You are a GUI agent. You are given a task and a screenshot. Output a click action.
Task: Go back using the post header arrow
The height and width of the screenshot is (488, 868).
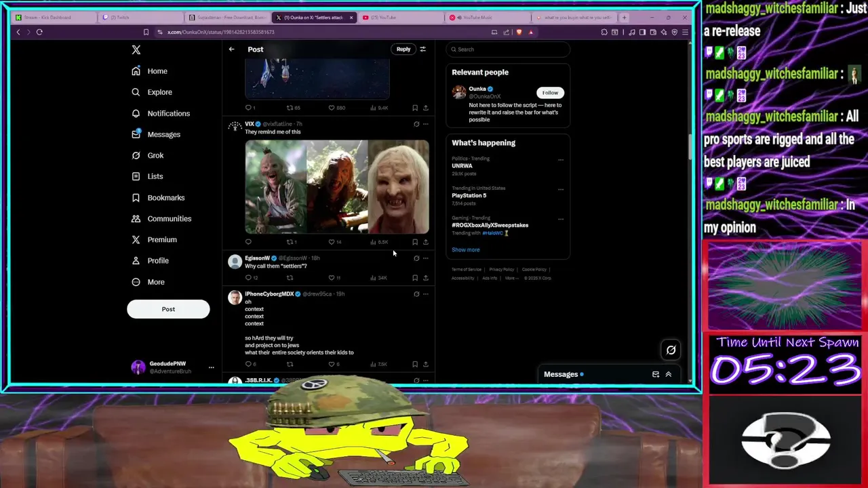pos(231,49)
